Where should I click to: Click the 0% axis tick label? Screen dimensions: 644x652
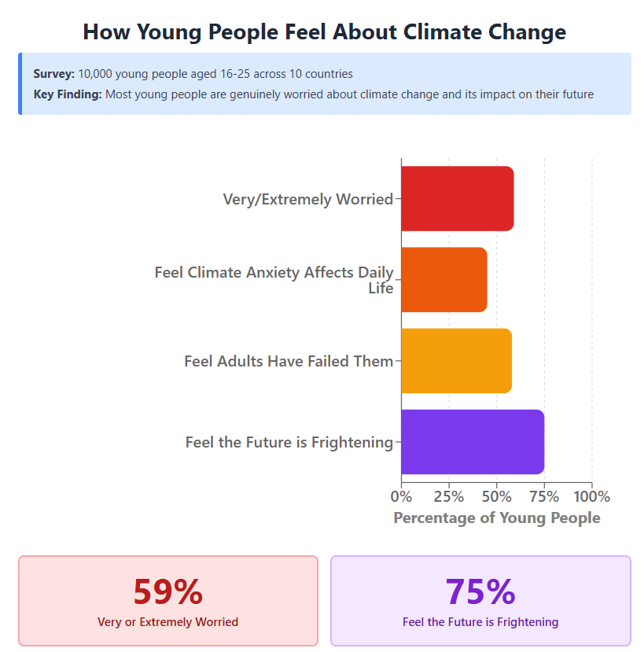point(401,497)
